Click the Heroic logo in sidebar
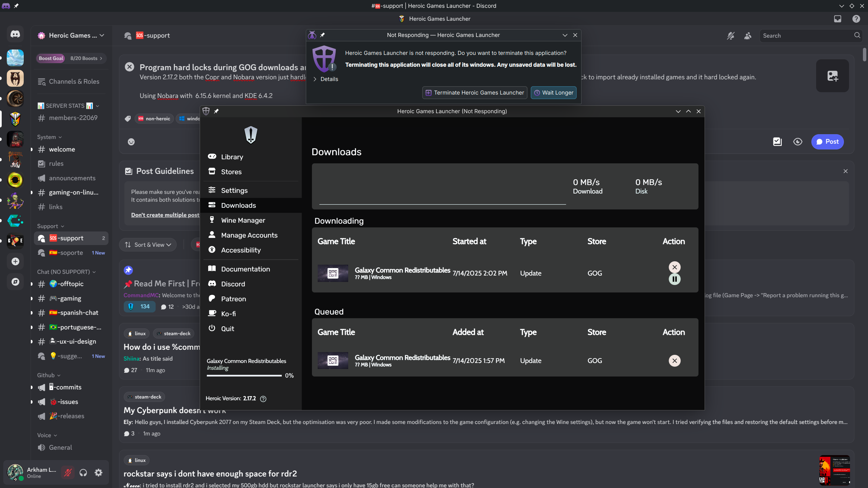 click(251, 135)
